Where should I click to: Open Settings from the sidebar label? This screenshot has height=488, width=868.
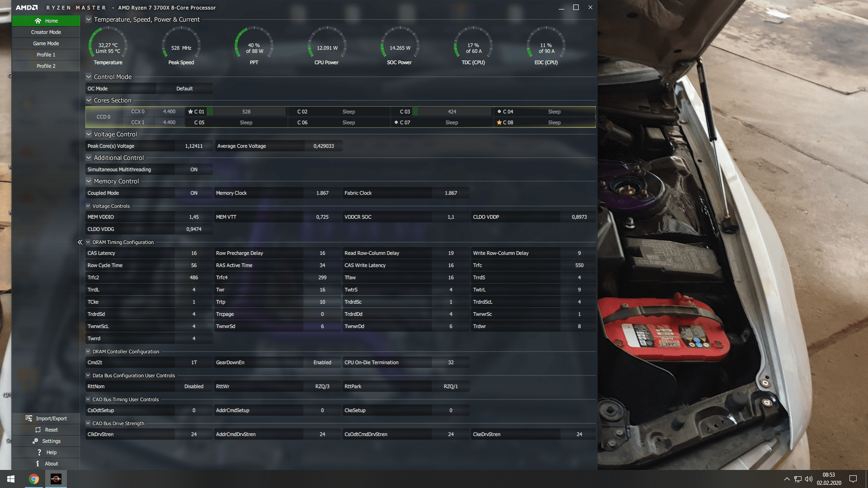(52, 441)
